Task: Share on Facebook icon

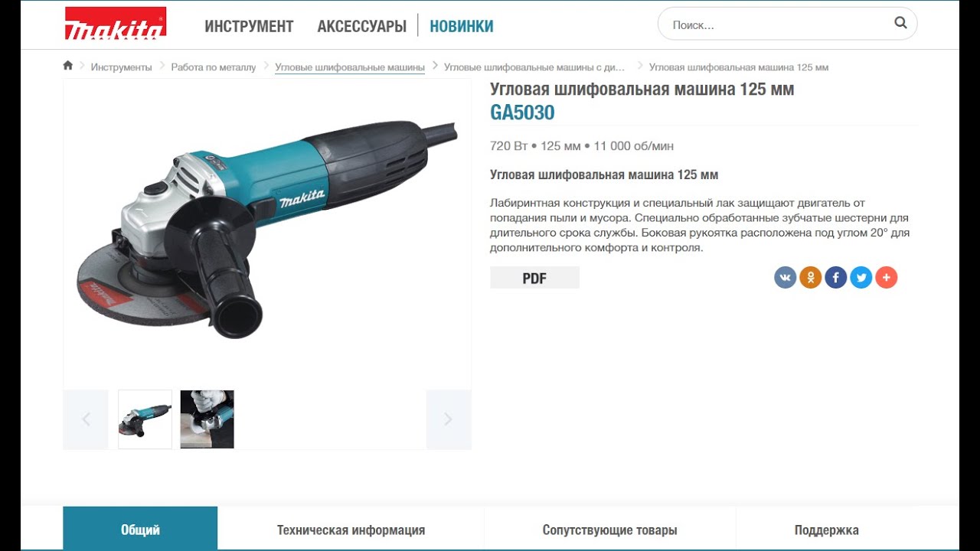Action: point(836,277)
